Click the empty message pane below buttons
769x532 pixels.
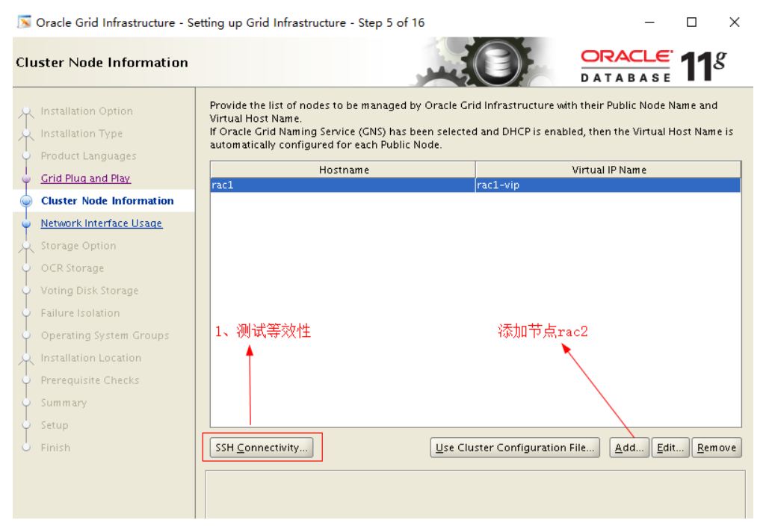[x=475, y=494]
